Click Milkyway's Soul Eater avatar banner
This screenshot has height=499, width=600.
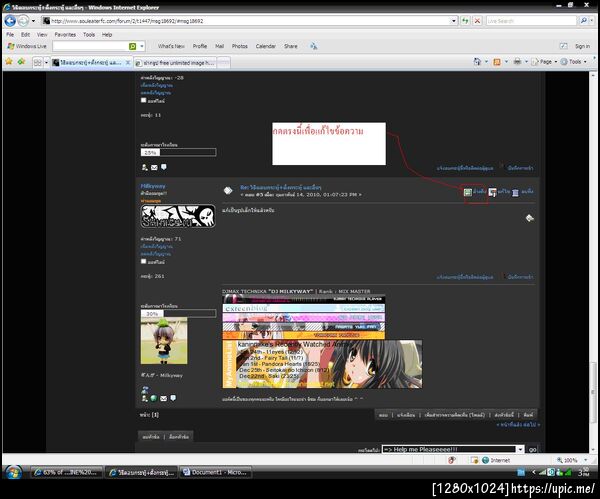pyautogui.click(x=178, y=216)
